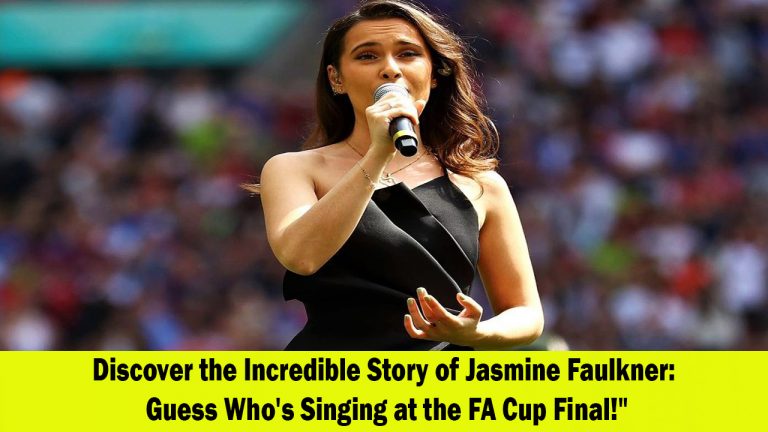Click the phrase 'Guess Who's Singing'
The width and height of the screenshot is (768, 432).
[x=267, y=410]
